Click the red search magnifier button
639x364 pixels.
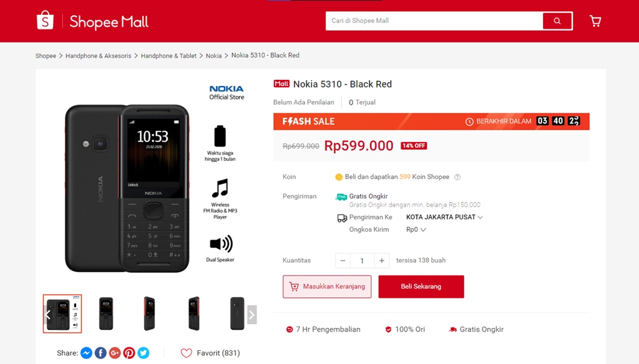point(557,21)
